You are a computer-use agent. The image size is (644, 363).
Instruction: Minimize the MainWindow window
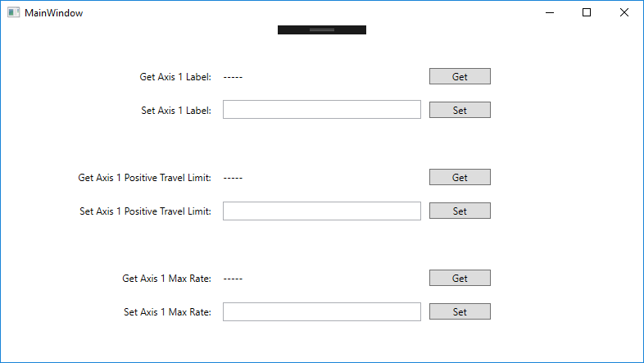[549, 13]
